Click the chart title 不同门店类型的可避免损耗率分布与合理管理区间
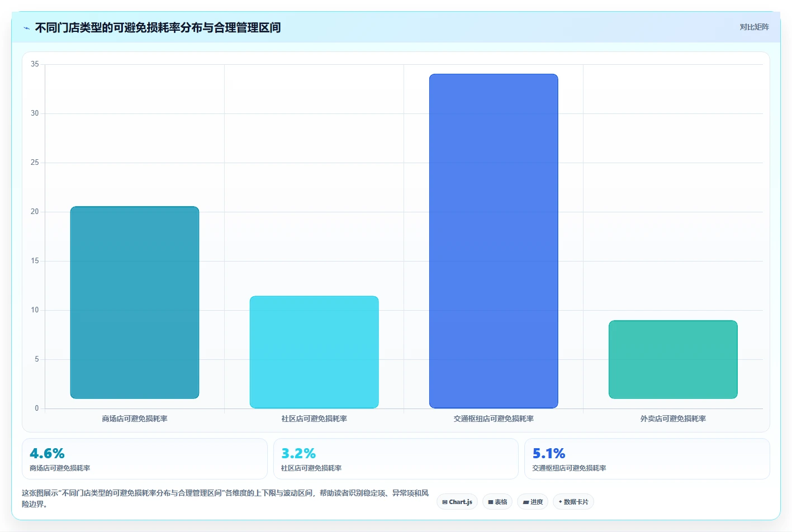The height and width of the screenshot is (532, 792). coord(158,28)
